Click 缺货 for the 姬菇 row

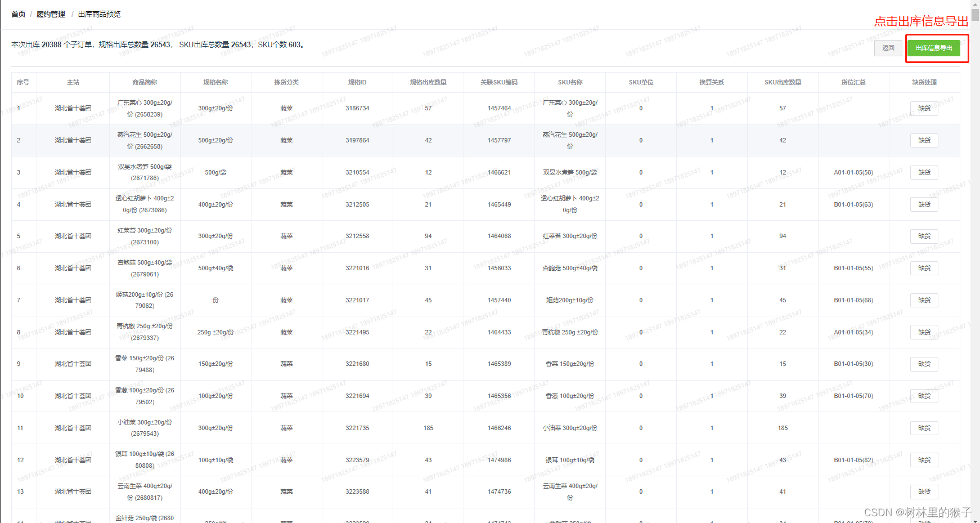coord(924,300)
